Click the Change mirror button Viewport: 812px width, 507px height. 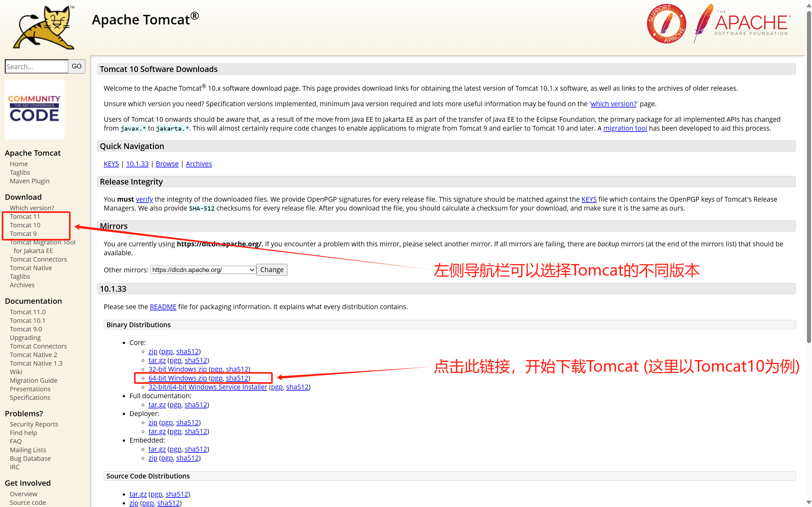point(272,270)
